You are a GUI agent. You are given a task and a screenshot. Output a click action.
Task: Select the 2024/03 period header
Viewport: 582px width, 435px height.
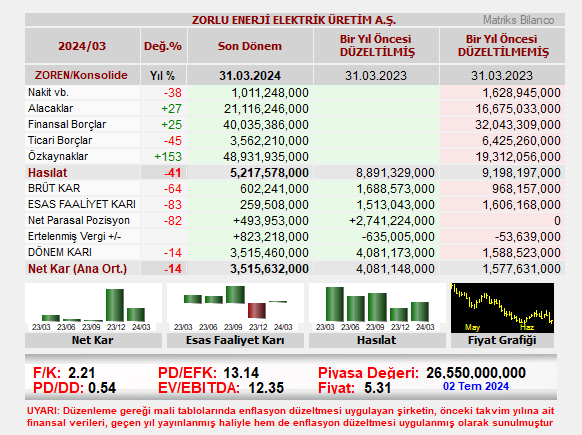pyautogui.click(x=82, y=46)
